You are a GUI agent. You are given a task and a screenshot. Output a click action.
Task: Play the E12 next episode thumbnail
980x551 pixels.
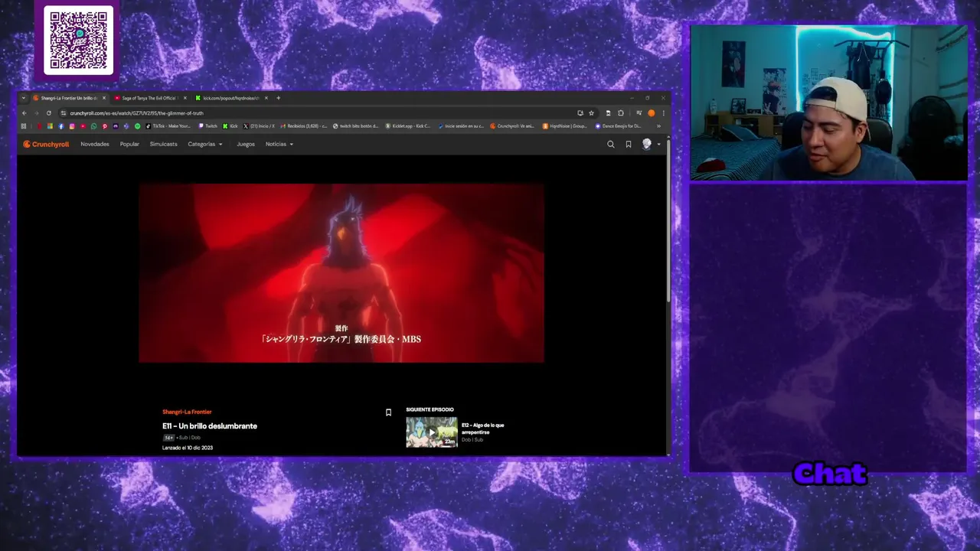(432, 432)
